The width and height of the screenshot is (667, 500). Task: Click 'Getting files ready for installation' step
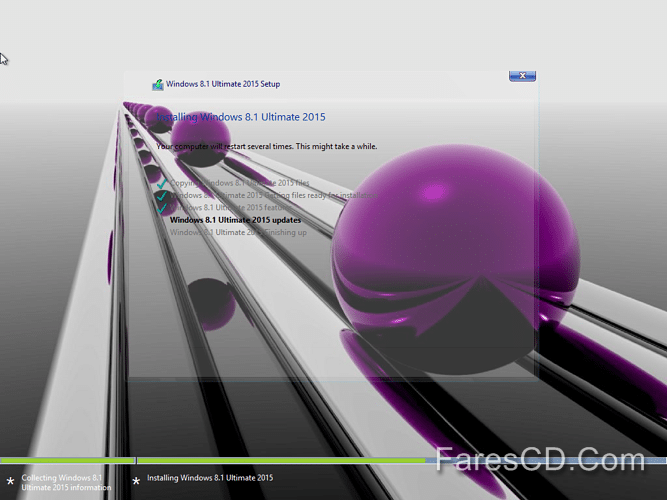coord(274,195)
